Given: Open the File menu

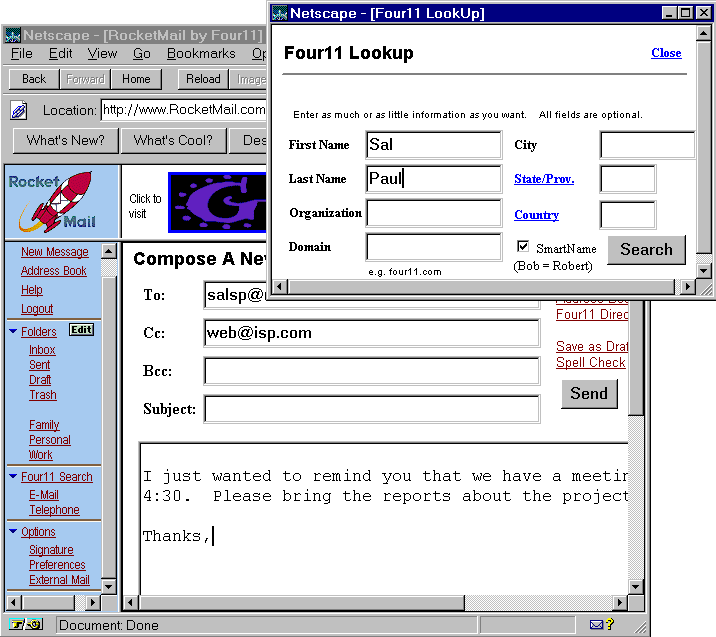Looking at the screenshot, I should click(21, 54).
